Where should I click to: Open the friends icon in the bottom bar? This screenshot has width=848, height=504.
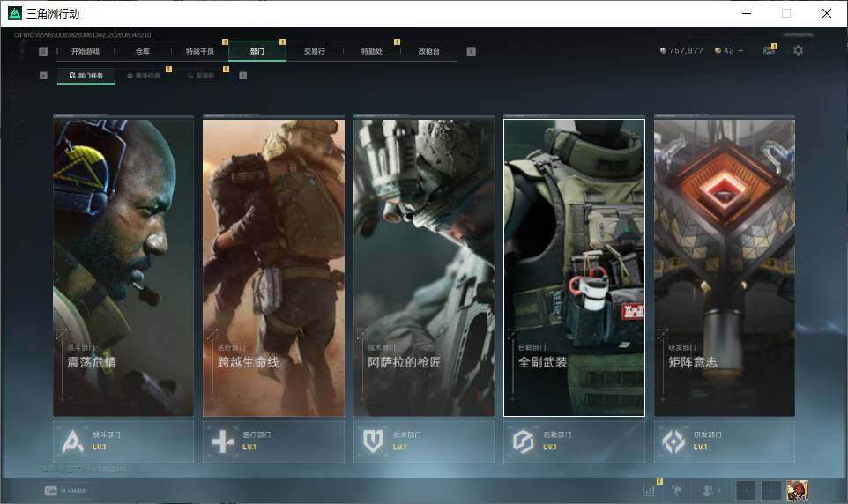tap(709, 491)
